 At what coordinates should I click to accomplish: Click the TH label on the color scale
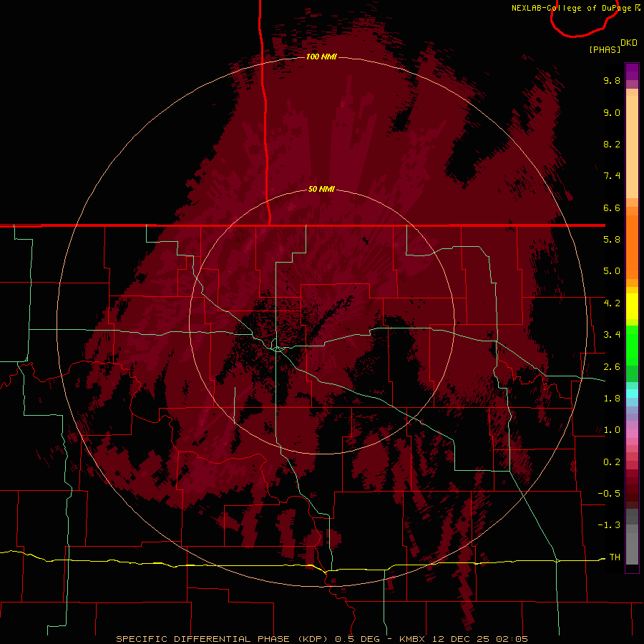[x=615, y=557]
